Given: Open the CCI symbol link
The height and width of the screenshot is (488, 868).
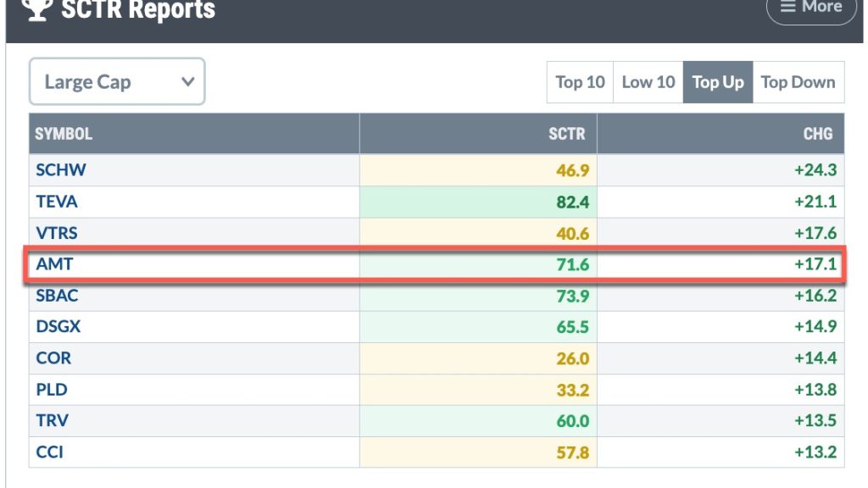Looking at the screenshot, I should 49,452.
